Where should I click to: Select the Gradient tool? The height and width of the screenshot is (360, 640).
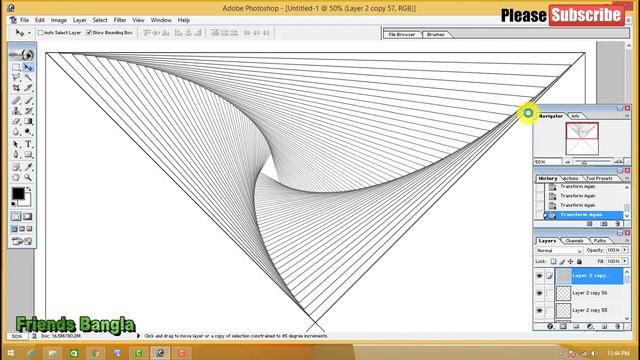[x=28, y=121]
